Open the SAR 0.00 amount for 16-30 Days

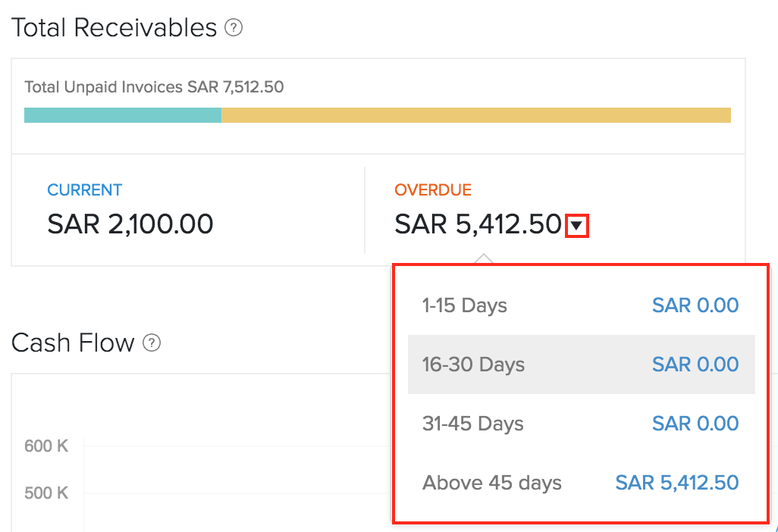coord(695,365)
